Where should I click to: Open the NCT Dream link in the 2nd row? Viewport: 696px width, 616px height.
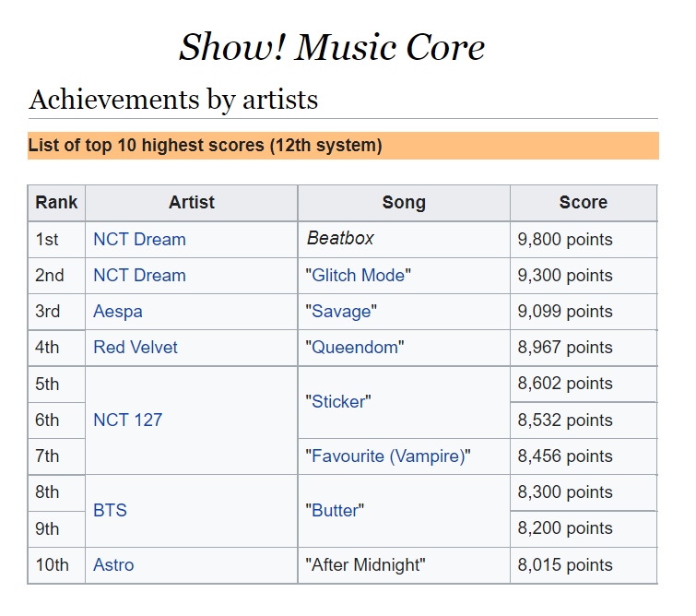click(x=139, y=276)
